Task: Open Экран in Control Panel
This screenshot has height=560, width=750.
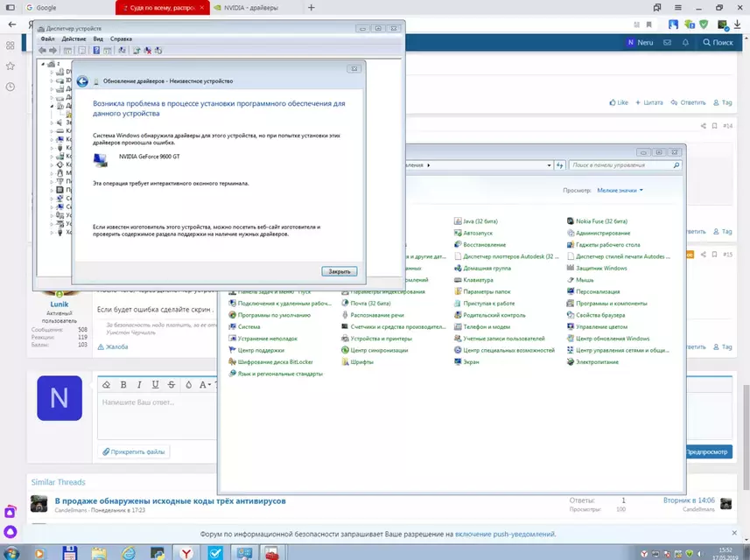Action: point(466,362)
